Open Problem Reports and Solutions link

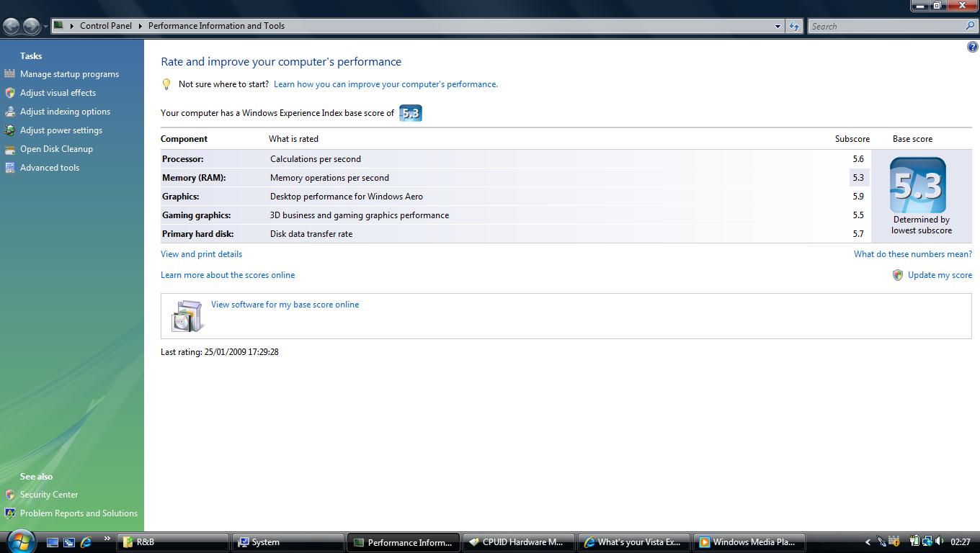[79, 513]
